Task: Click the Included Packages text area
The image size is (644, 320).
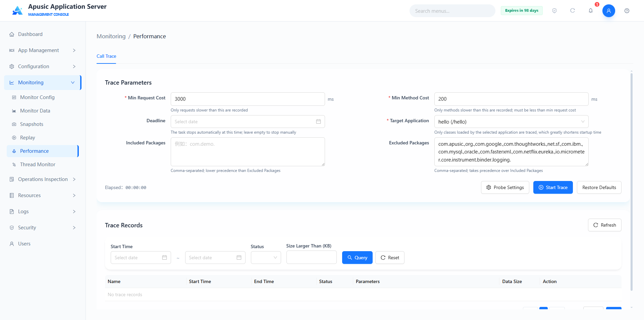Action: point(248,152)
